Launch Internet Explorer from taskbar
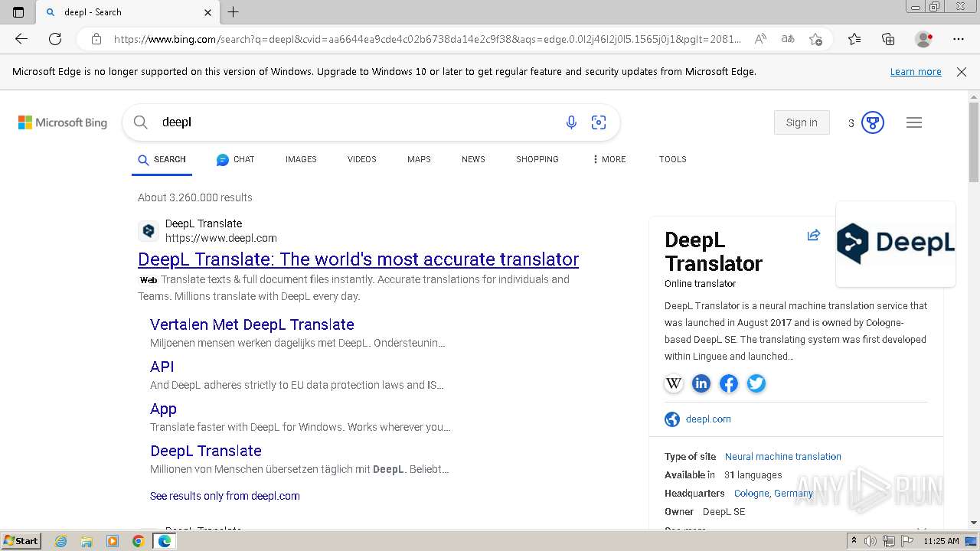Viewport: 980px width, 551px height. point(61,541)
